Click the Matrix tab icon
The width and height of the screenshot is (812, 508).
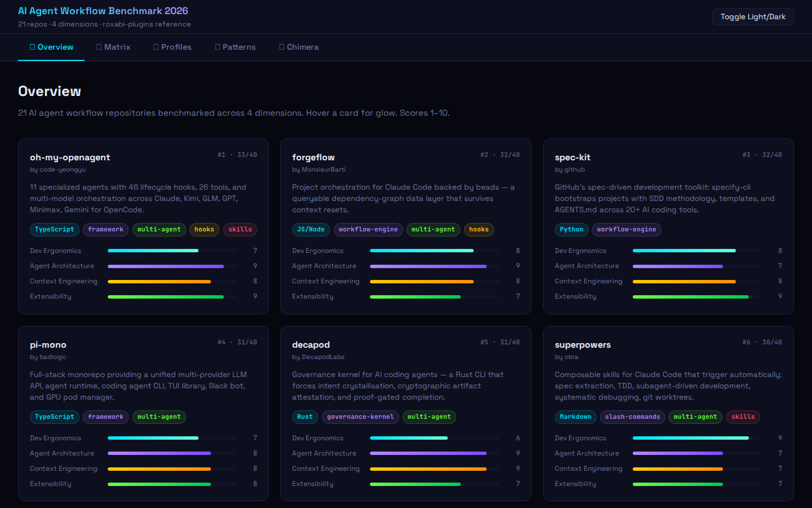coord(99,47)
